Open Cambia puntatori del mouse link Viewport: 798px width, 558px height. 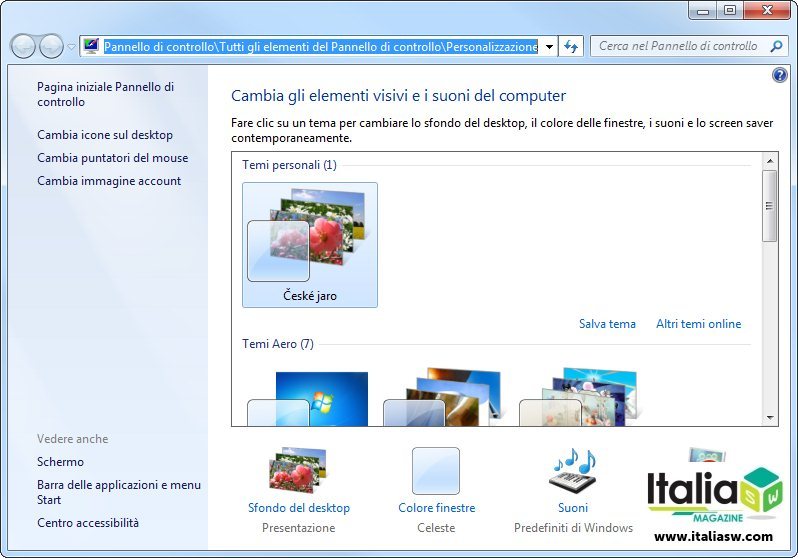(x=112, y=158)
